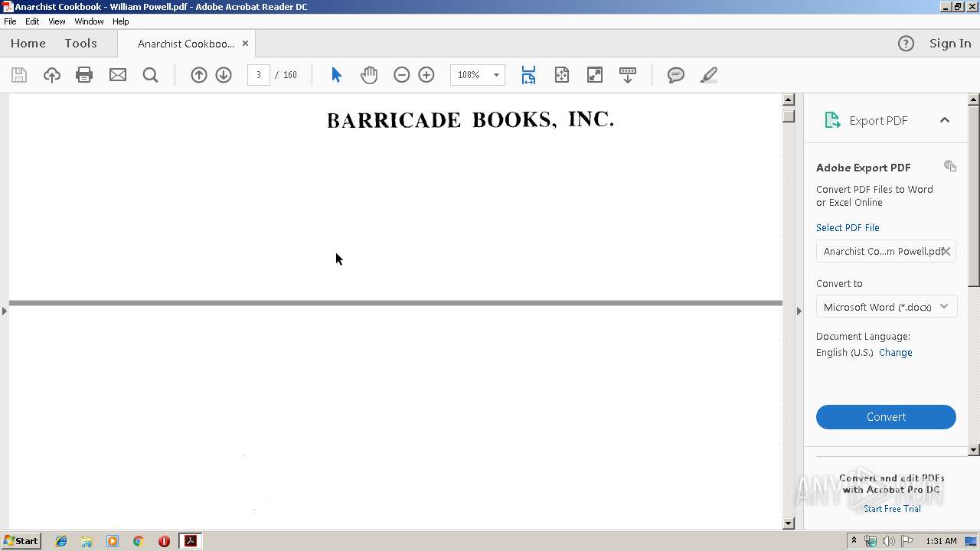Image resolution: width=980 pixels, height=551 pixels.
Task: Add a sticky note comment
Action: click(676, 75)
